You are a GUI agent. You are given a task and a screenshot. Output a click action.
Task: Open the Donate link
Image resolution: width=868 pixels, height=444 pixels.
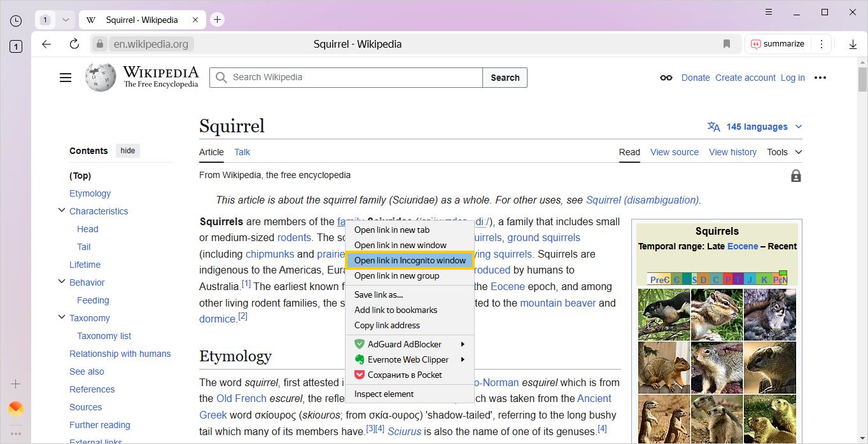[695, 78]
